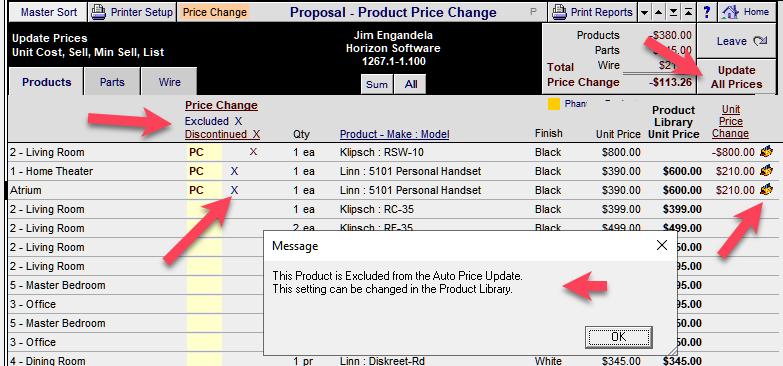Screen dimensions: 783x366
Task: Click the printer icon in Printer Setup
Action: [x=99, y=12]
